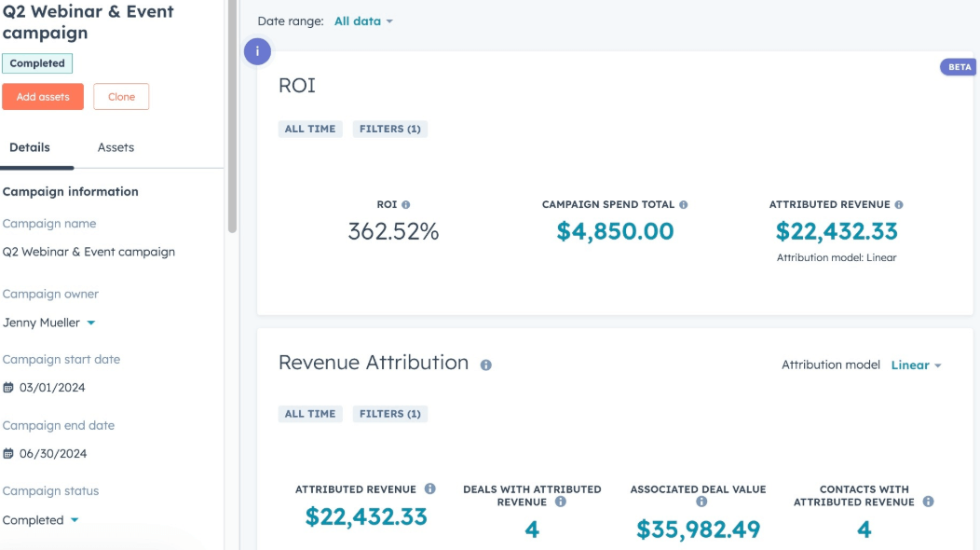The height and width of the screenshot is (550, 980).
Task: Open info for Contacts with Attributed Revenue
Action: pyautogui.click(x=927, y=502)
